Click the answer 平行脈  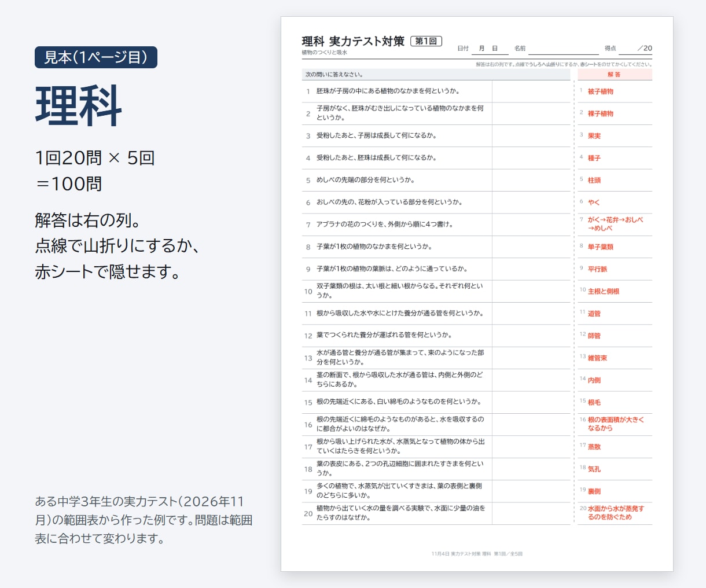598,269
